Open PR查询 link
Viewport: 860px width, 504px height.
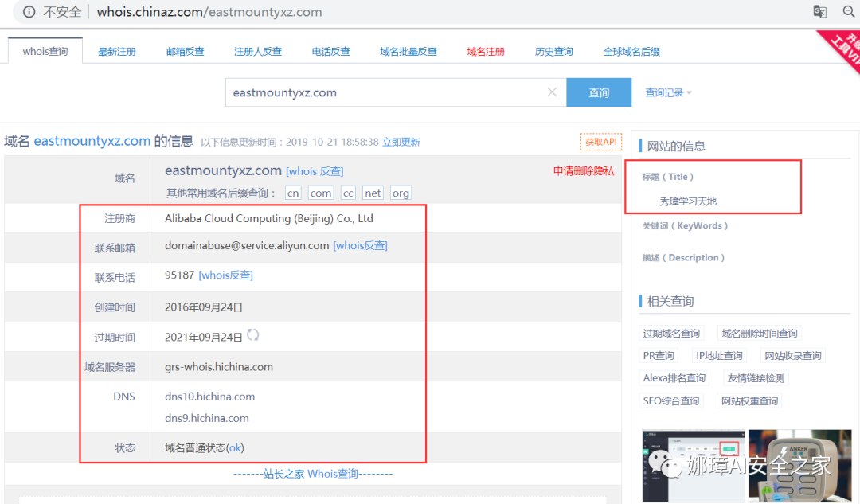tap(659, 356)
